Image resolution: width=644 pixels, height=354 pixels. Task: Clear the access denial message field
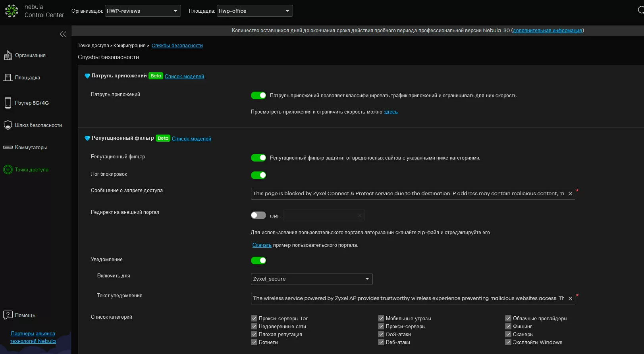click(x=570, y=194)
